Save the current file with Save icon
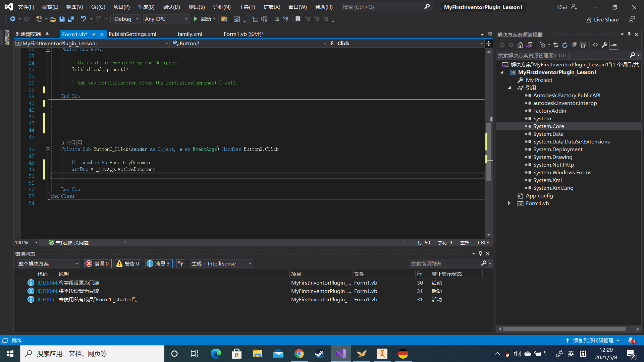The width and height of the screenshot is (644, 362). 62,19
